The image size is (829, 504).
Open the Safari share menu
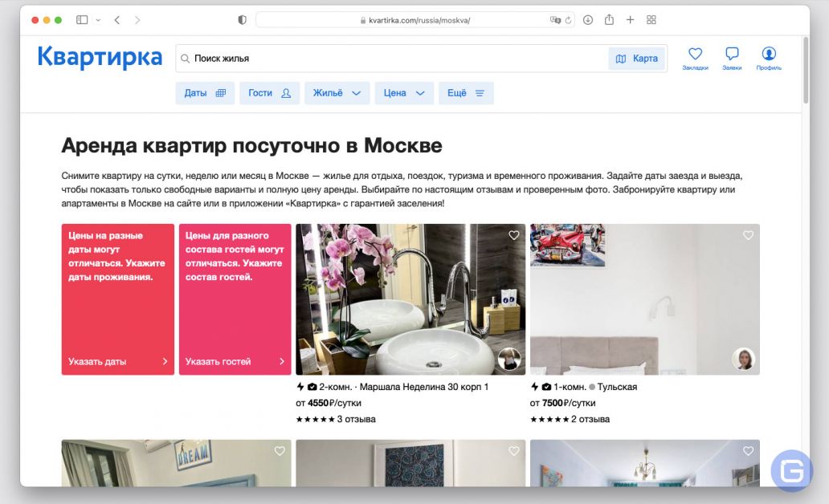click(x=609, y=19)
